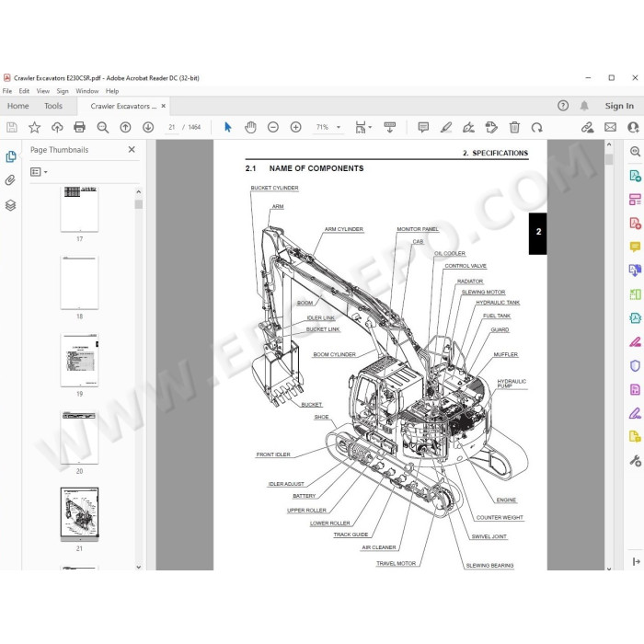Open the Attachments paperclip panel
Viewport: 644px width, 644px height.
click(10, 180)
